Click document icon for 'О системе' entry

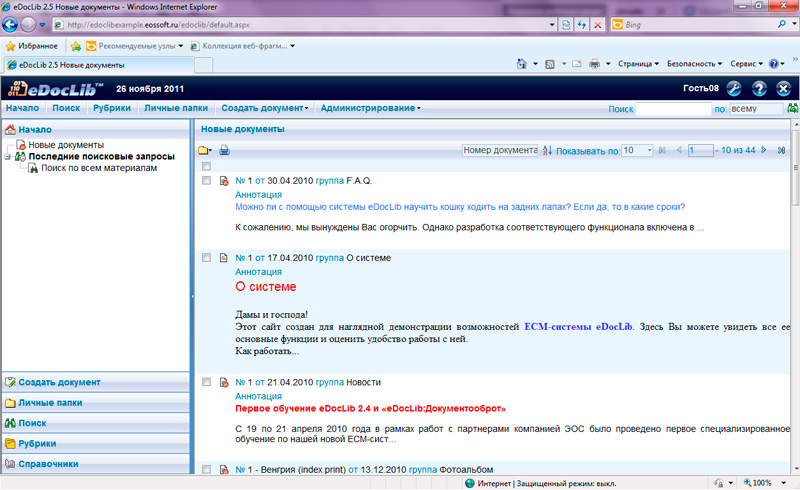(223, 258)
